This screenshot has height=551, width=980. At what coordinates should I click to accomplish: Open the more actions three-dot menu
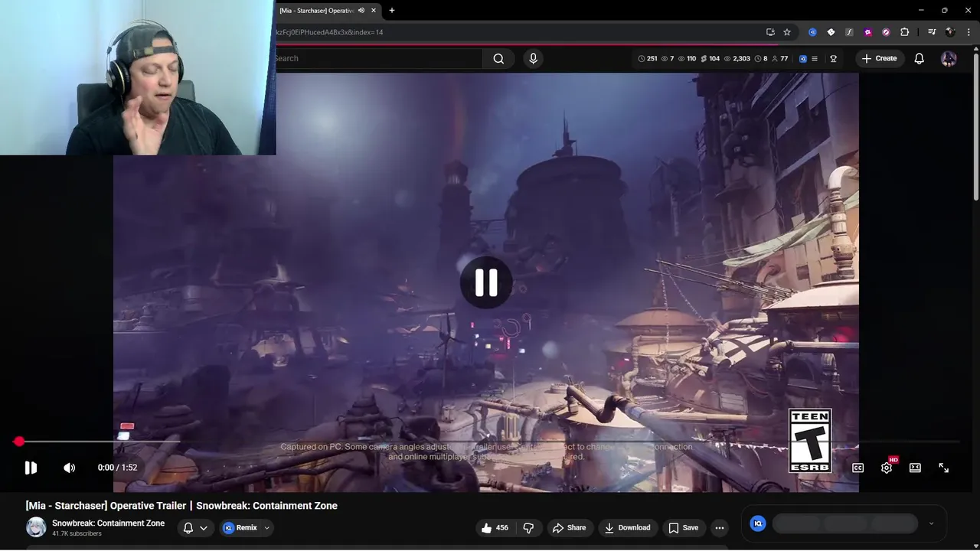[x=719, y=528]
